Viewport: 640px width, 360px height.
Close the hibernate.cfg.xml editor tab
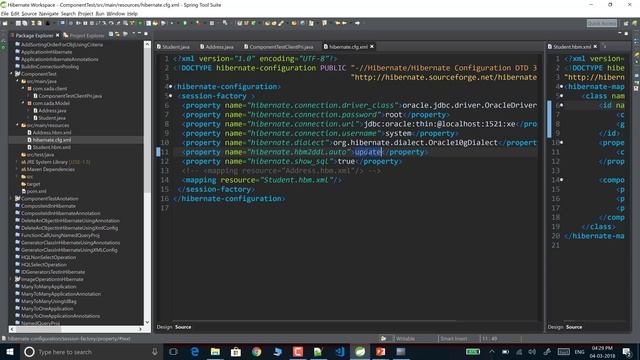(372, 47)
